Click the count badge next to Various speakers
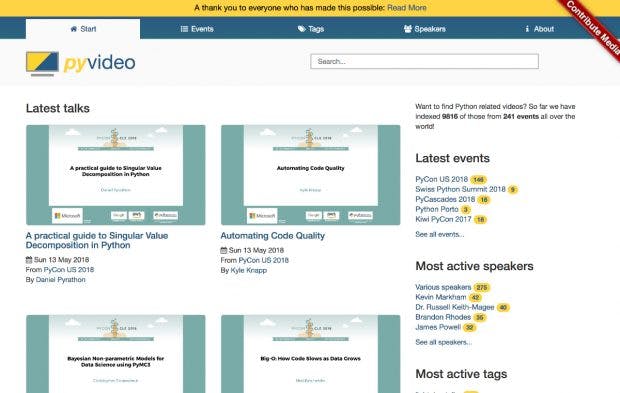This screenshot has width=620, height=393. (x=482, y=287)
